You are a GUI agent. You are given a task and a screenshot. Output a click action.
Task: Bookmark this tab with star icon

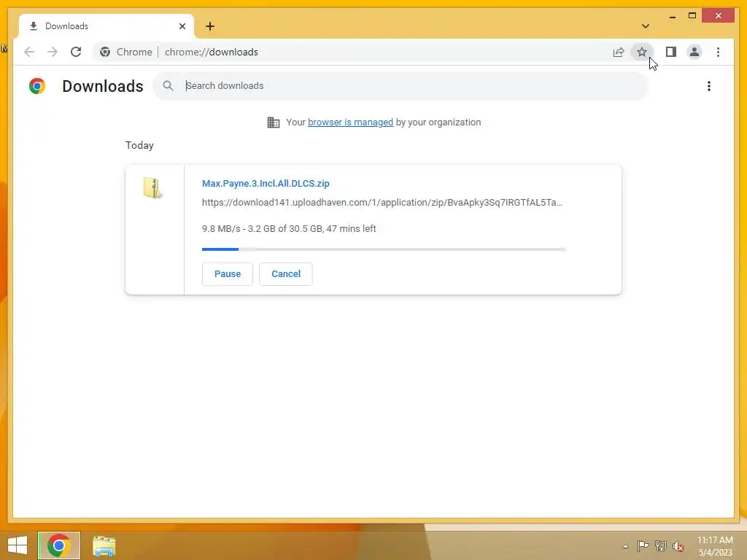642,52
